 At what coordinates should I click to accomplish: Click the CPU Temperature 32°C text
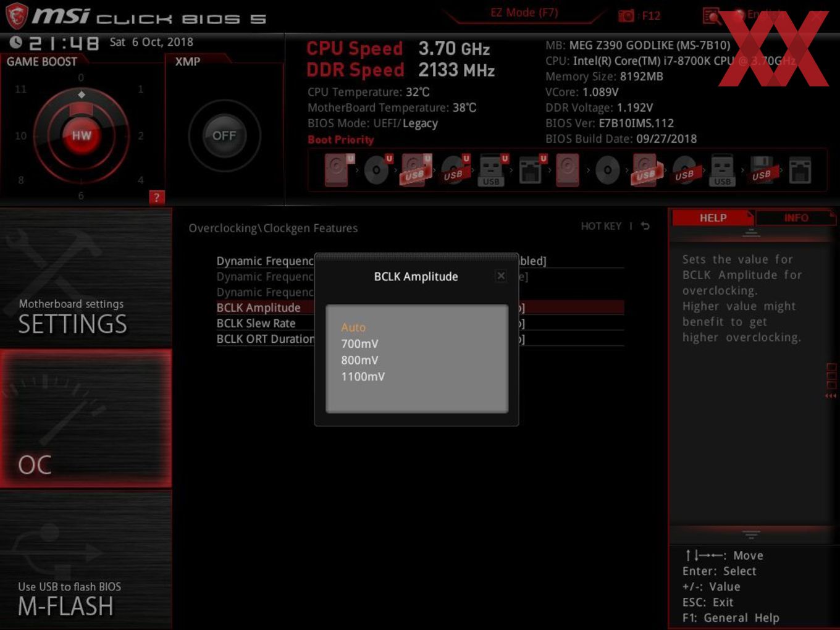[x=369, y=92]
